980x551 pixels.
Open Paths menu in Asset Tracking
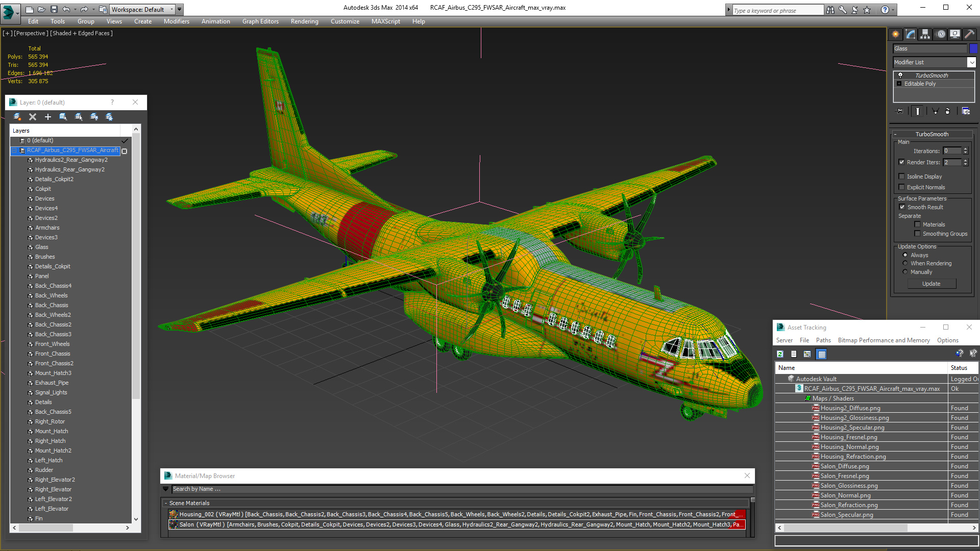tap(823, 340)
